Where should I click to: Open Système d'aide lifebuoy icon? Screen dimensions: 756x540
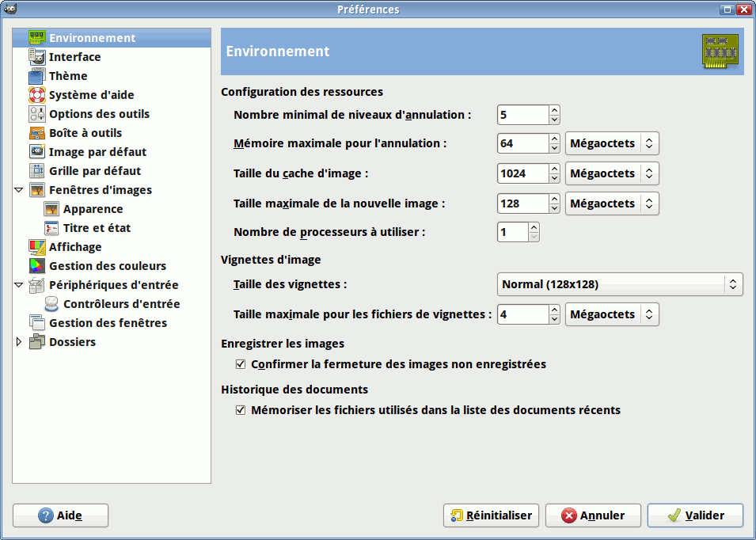37,95
